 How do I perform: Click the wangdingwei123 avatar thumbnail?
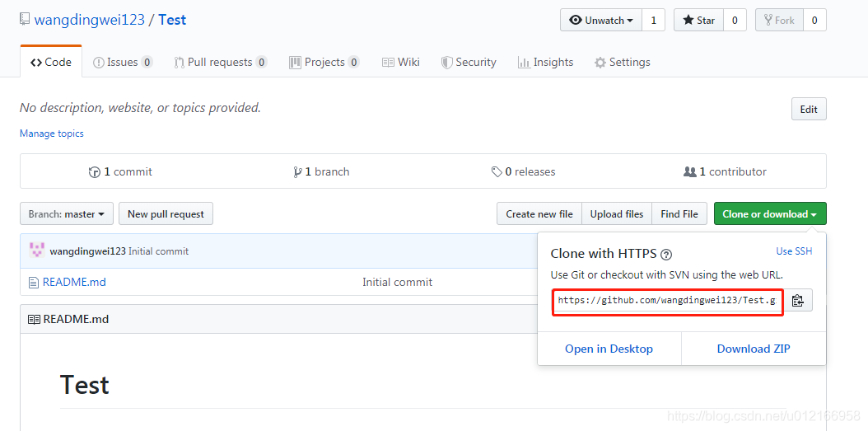[36, 251]
